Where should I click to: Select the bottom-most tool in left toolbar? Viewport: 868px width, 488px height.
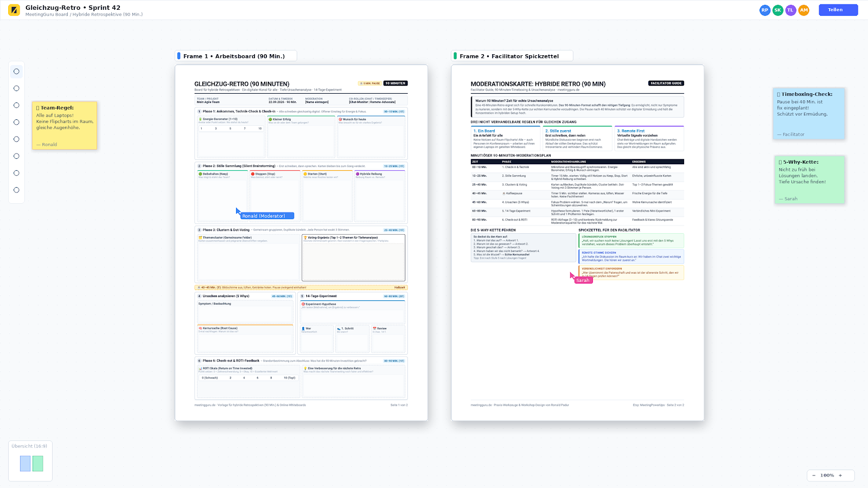coord(16,190)
